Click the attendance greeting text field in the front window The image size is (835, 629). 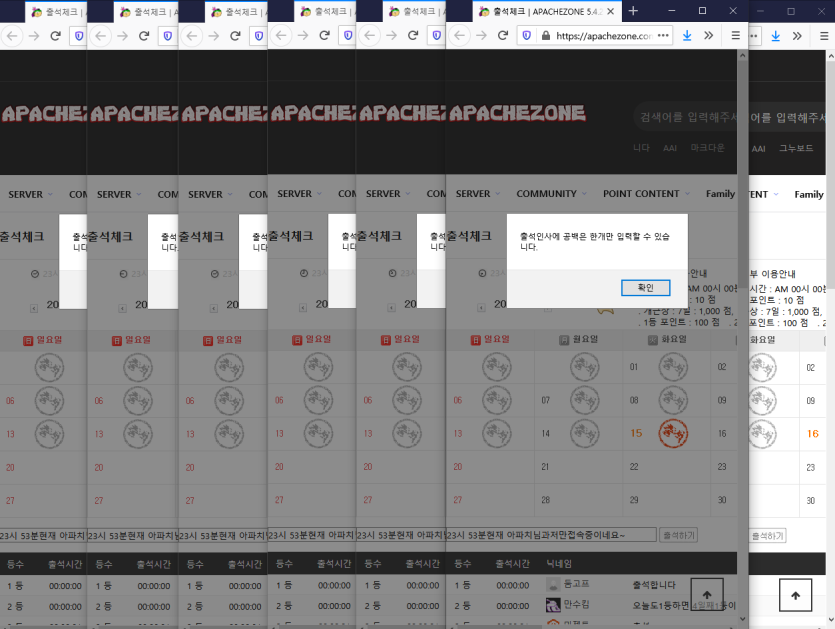point(551,535)
